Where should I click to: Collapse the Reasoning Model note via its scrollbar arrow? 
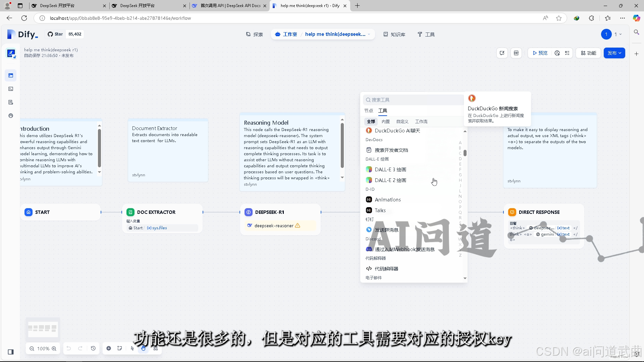[342, 119]
